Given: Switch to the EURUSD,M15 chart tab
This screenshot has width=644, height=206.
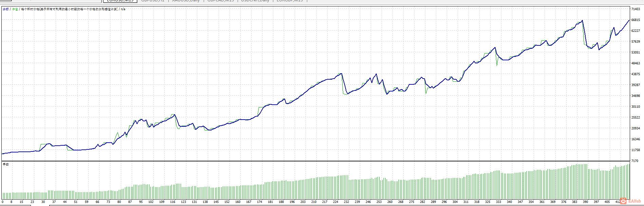Looking at the screenshot, I should (x=120, y=1).
